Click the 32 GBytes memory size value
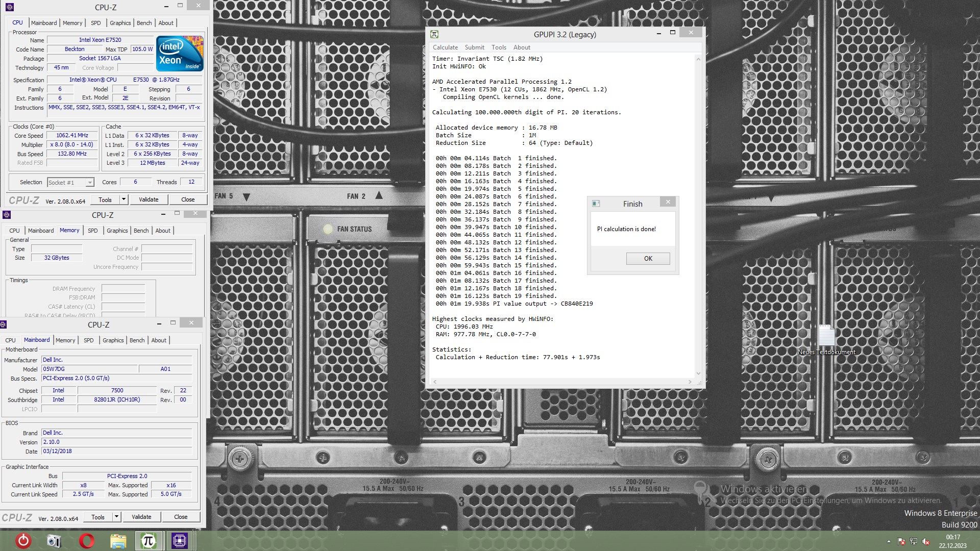Screen dimensions: 980x551 pyautogui.click(x=57, y=258)
